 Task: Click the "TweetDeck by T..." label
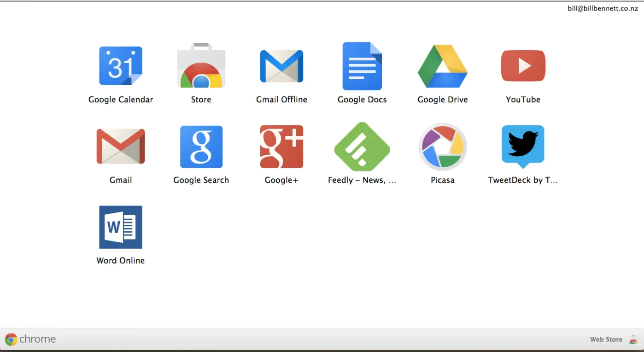(x=523, y=180)
